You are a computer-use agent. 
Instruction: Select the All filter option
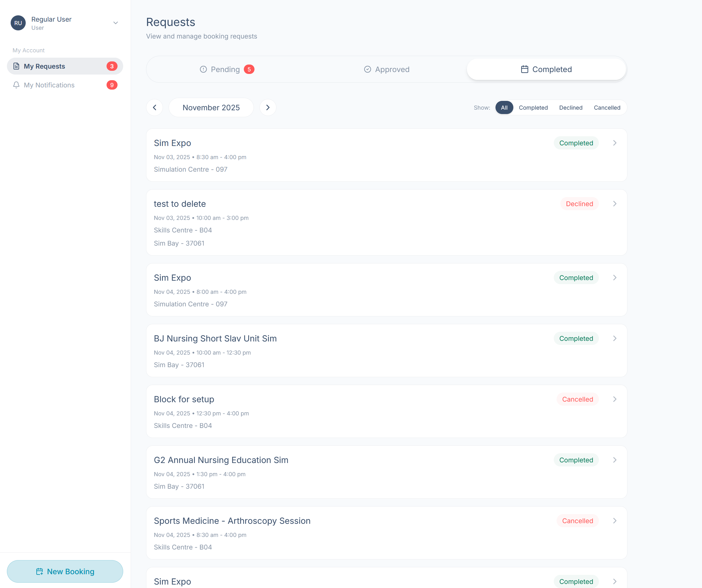(x=504, y=107)
